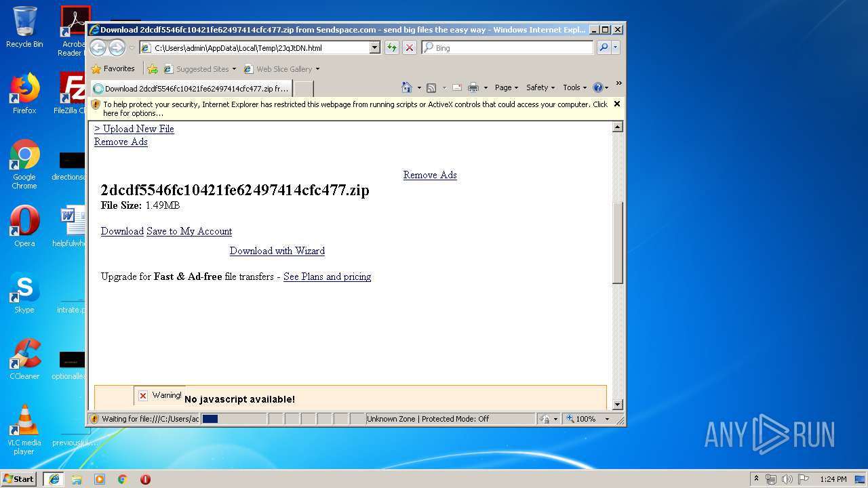Click the RSS Feeds toolbar icon
868x488 pixels.
tap(431, 87)
